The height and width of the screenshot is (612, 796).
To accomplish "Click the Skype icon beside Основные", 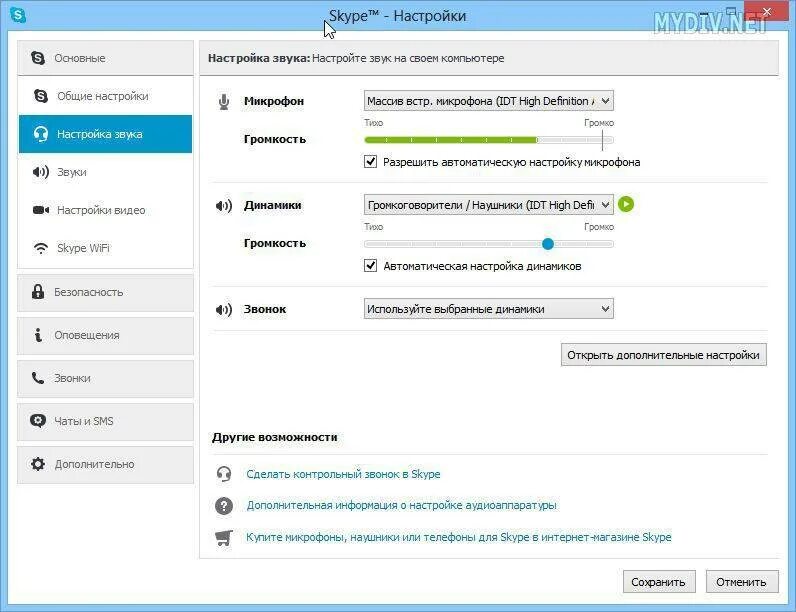I will tap(38, 58).
